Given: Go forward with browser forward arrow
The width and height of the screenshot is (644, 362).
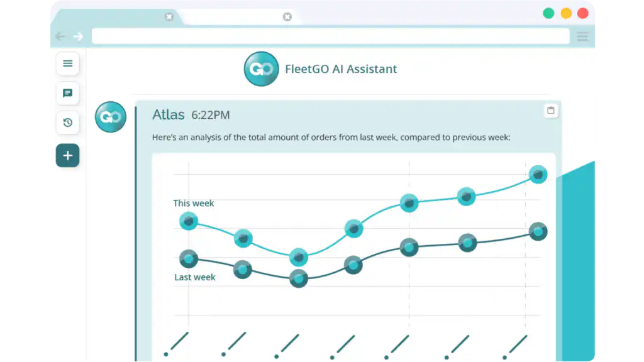Looking at the screenshot, I should pyautogui.click(x=78, y=36).
